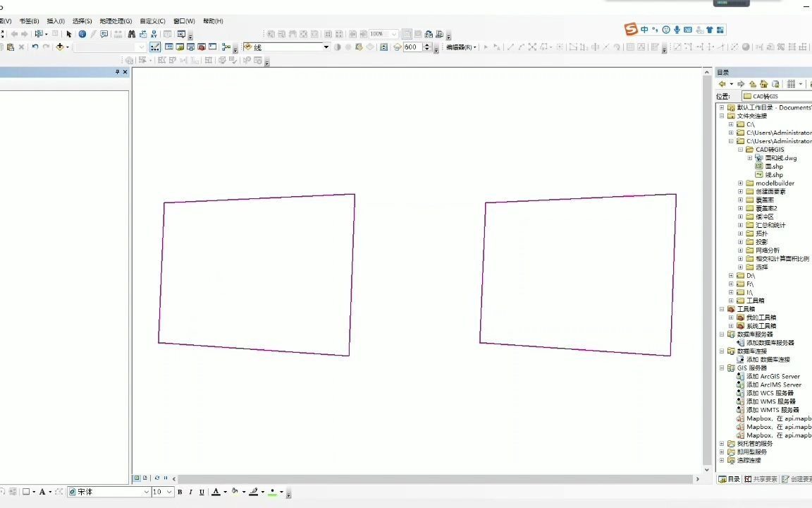Open the Identify tool
Image resolution: width=812 pixels, height=508 pixels.
pyautogui.click(x=82, y=34)
